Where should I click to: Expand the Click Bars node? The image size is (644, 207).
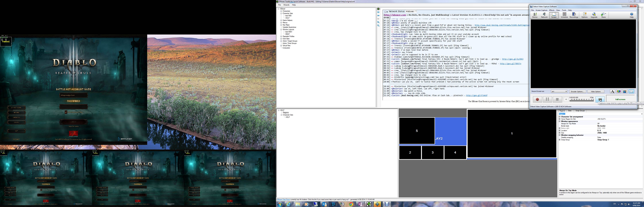(x=281, y=39)
